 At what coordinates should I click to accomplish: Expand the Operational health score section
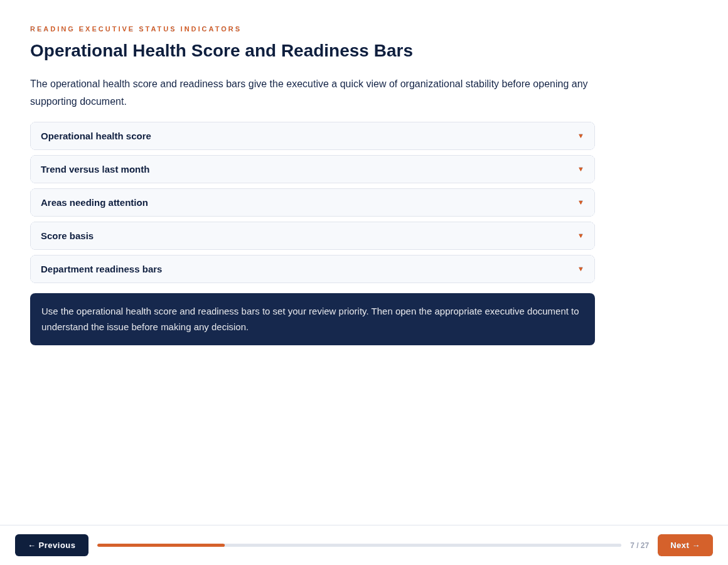pyautogui.click(x=313, y=136)
